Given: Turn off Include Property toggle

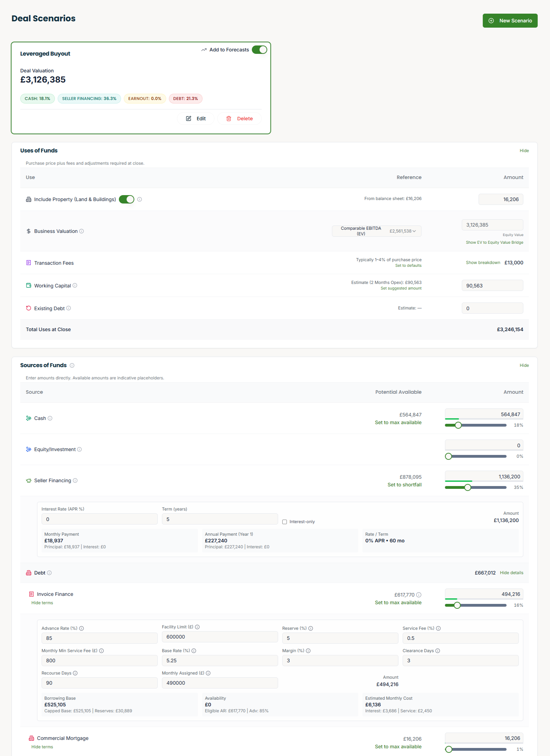Looking at the screenshot, I should point(126,199).
